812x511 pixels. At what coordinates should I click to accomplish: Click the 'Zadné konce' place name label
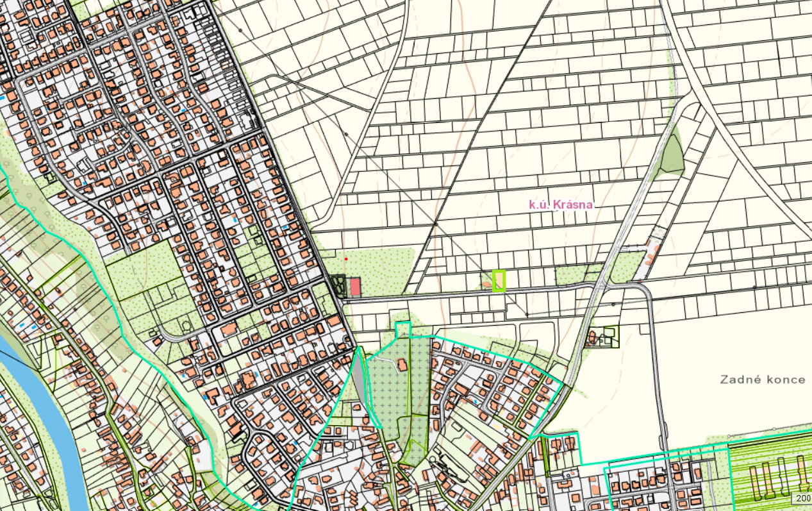(x=763, y=379)
